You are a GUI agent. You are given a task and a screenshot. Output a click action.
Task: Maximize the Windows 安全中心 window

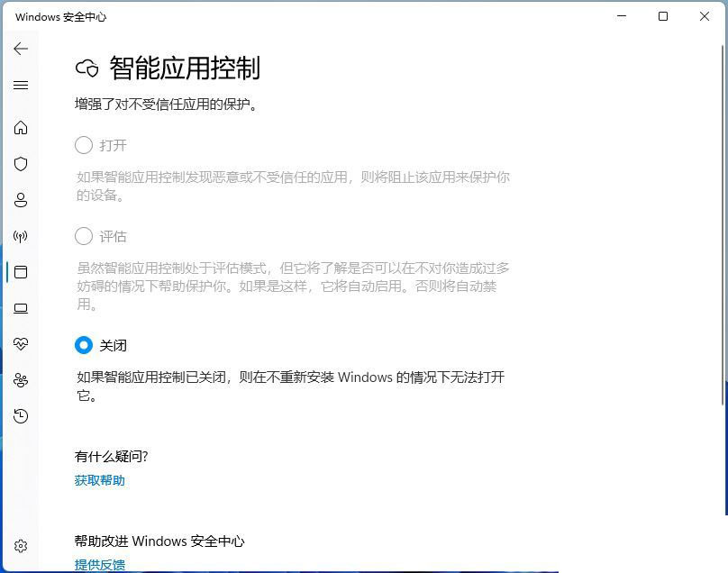663,16
